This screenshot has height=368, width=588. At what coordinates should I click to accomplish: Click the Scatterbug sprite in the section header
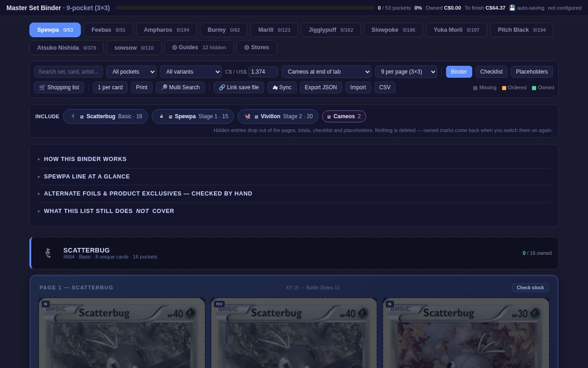click(x=48, y=253)
